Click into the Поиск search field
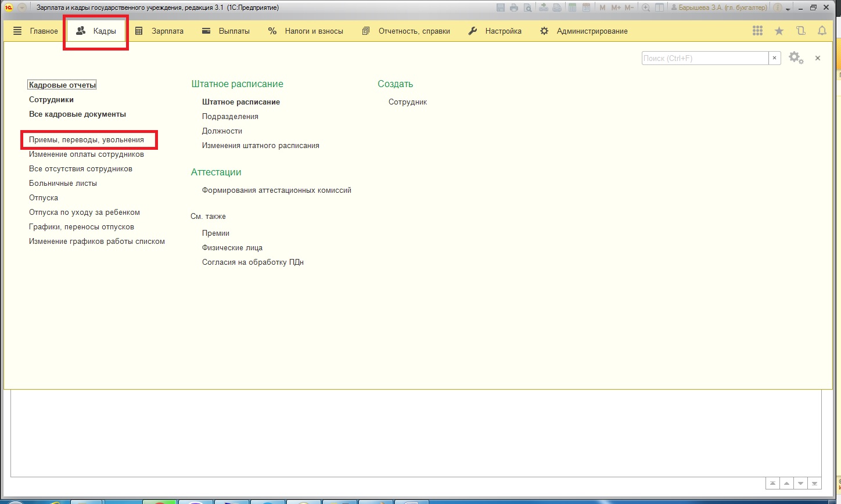 pos(705,58)
